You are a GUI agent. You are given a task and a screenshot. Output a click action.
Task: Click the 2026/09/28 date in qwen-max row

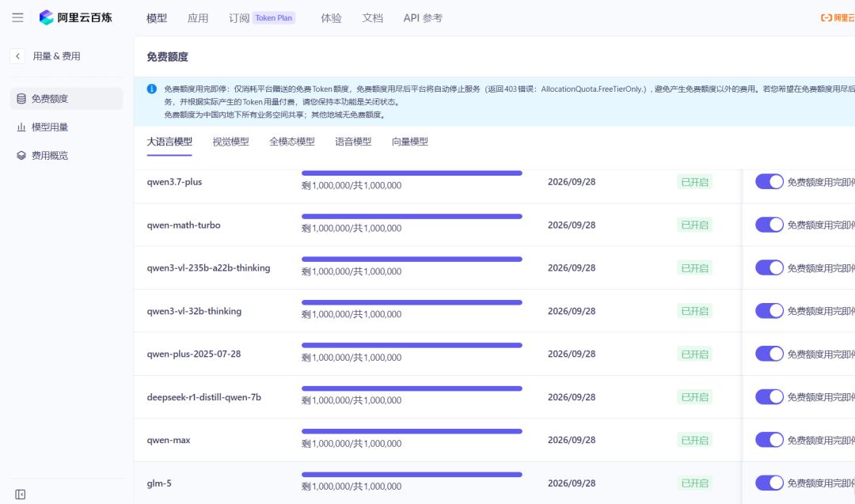tap(572, 440)
